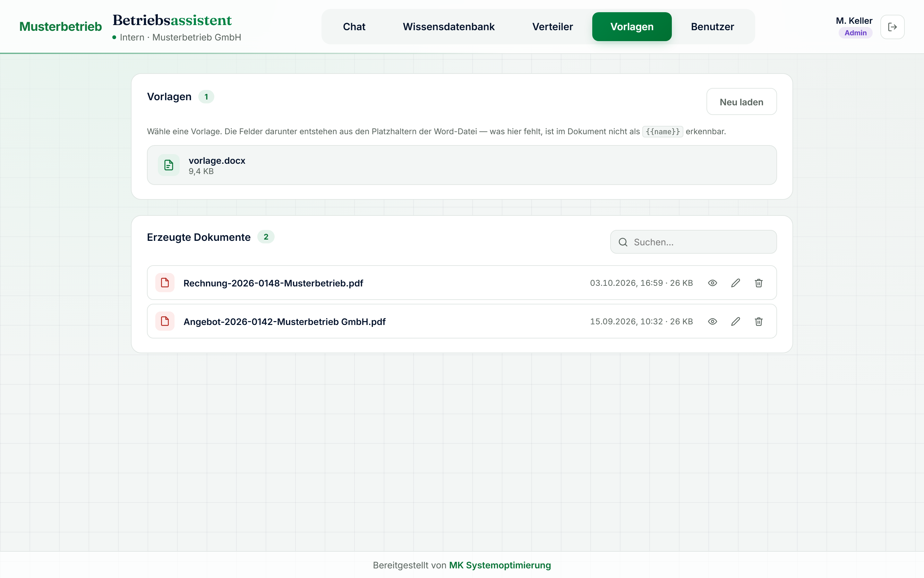Click the magnifier icon in the search box
924x578 pixels.
(623, 242)
